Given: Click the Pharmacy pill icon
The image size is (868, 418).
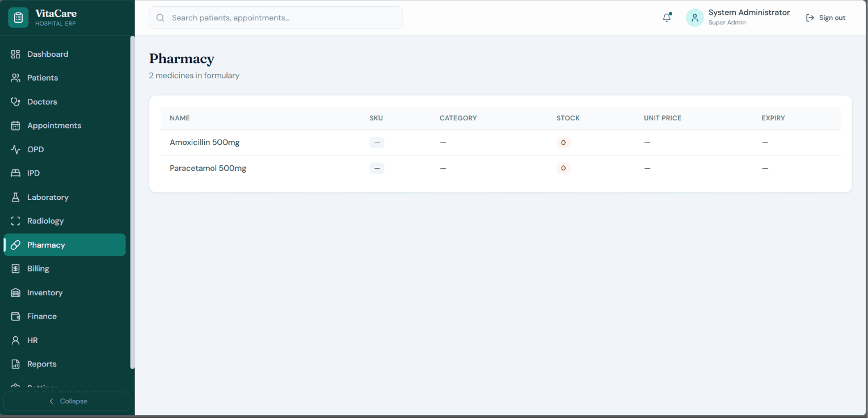Looking at the screenshot, I should [16, 245].
